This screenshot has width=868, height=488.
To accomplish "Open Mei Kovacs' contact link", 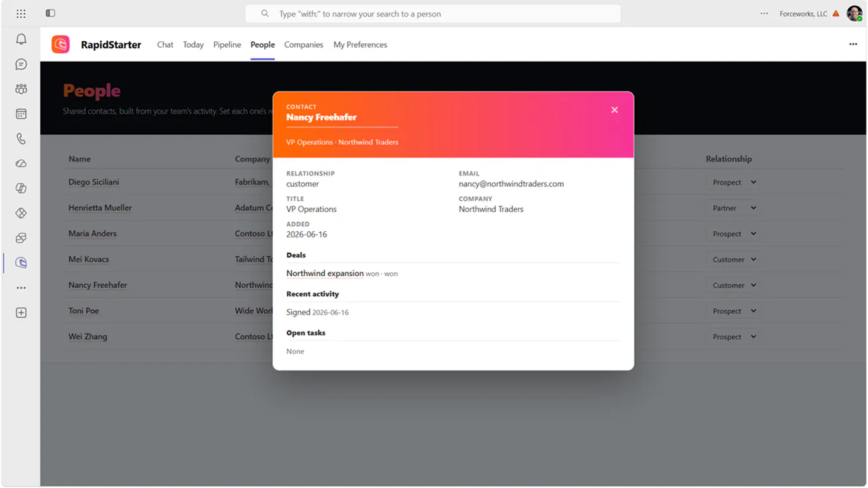I will [x=88, y=259].
